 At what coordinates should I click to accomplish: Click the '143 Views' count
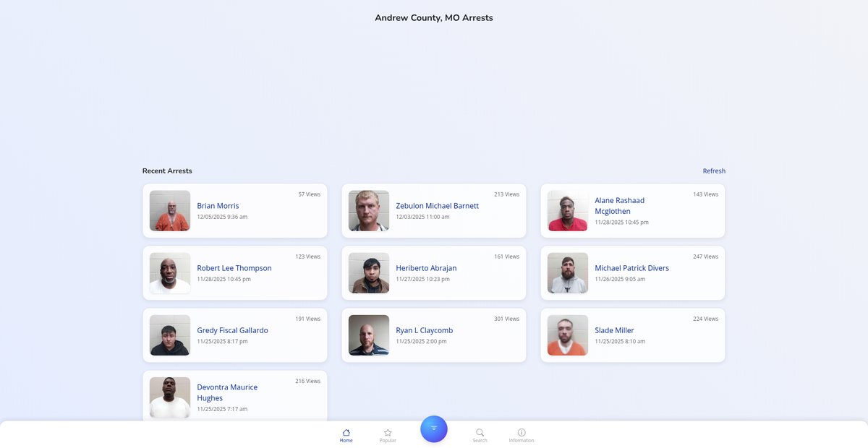point(705,194)
